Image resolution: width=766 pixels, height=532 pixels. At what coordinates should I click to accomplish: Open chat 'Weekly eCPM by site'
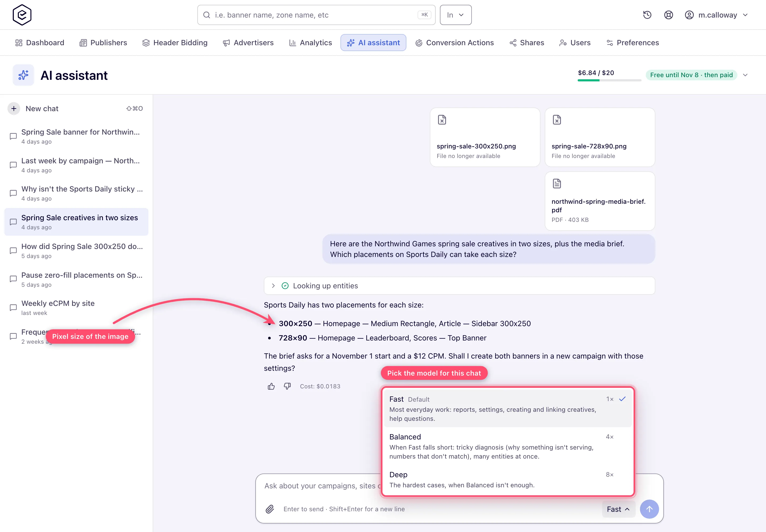(76, 308)
